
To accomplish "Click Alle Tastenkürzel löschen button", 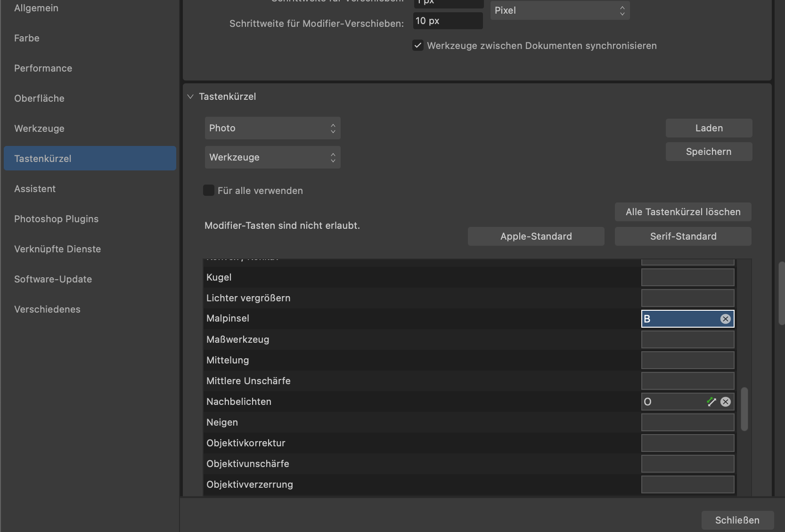I will [683, 212].
